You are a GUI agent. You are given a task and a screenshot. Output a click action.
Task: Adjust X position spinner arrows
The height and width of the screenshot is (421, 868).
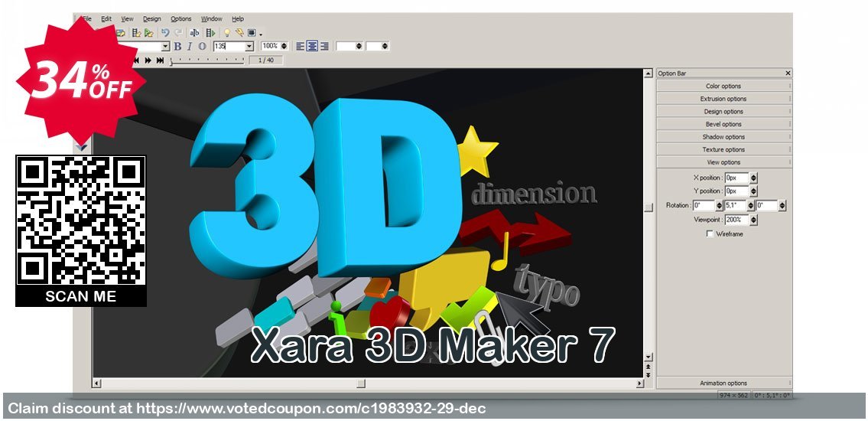[753, 178]
